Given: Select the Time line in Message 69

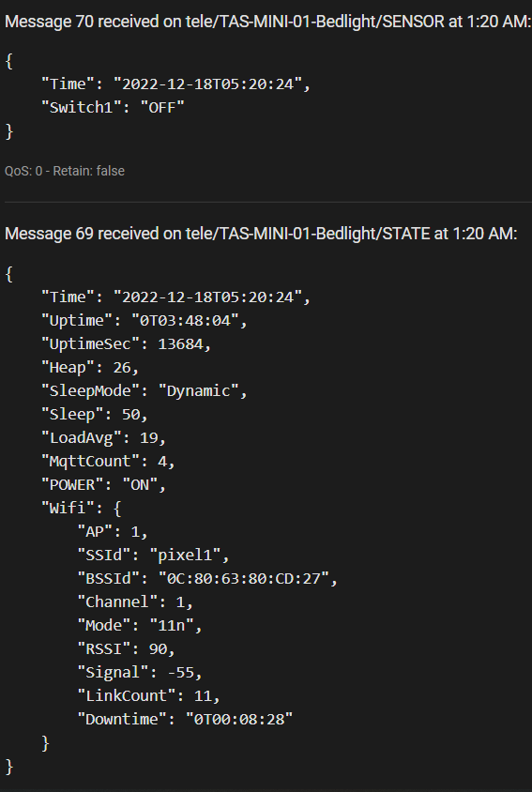Looking at the screenshot, I should (175, 297).
